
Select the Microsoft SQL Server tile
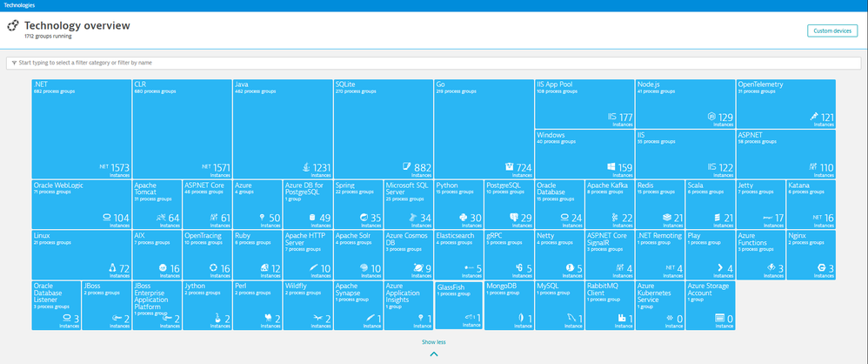click(409, 205)
